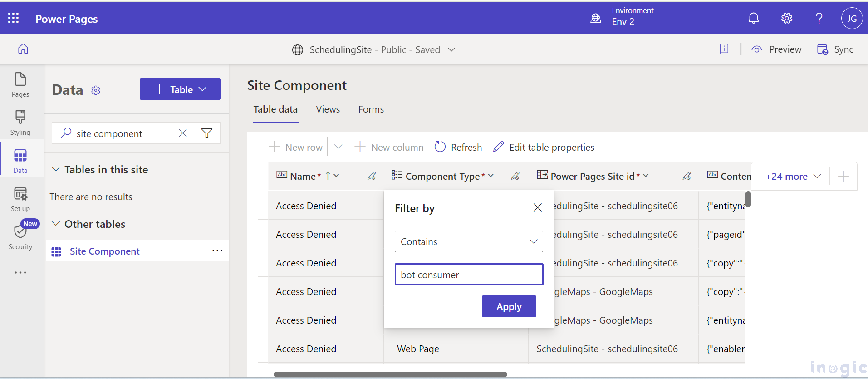Expand the SchedulingSite site picker chevron
This screenshot has height=379, width=868.
coord(451,49)
